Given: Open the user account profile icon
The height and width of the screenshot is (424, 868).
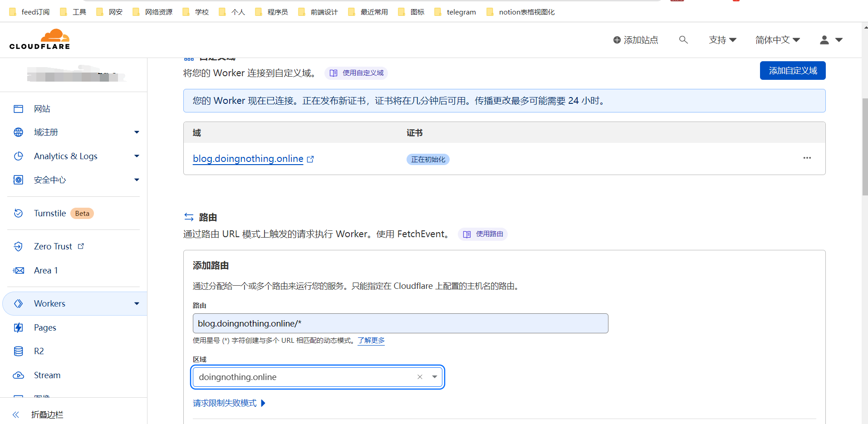Looking at the screenshot, I should [x=824, y=40].
